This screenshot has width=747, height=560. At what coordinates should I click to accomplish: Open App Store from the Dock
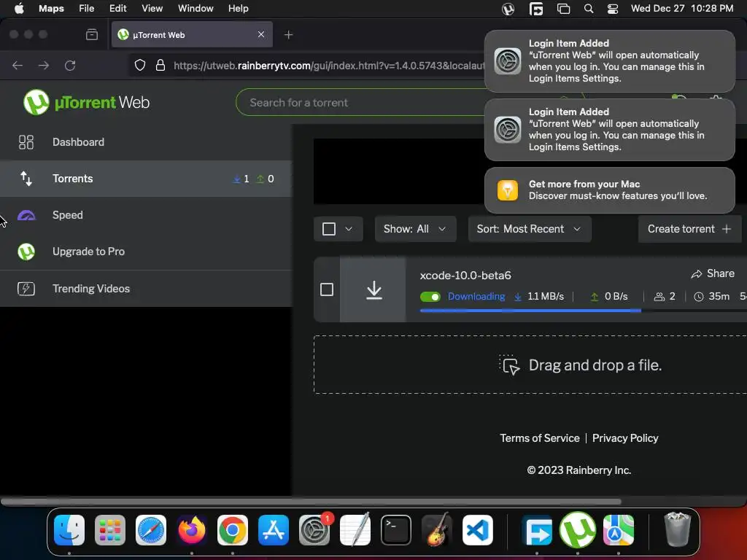[x=274, y=530]
